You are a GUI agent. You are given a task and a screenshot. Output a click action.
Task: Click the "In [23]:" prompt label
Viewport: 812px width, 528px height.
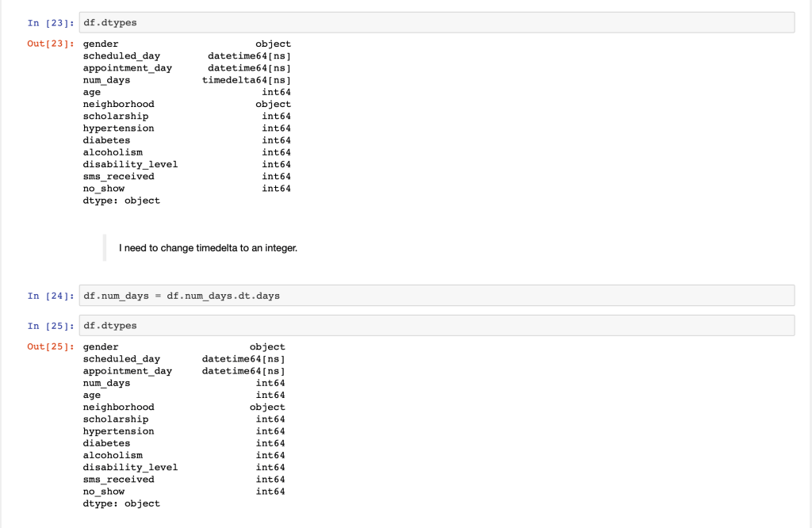[x=51, y=23]
